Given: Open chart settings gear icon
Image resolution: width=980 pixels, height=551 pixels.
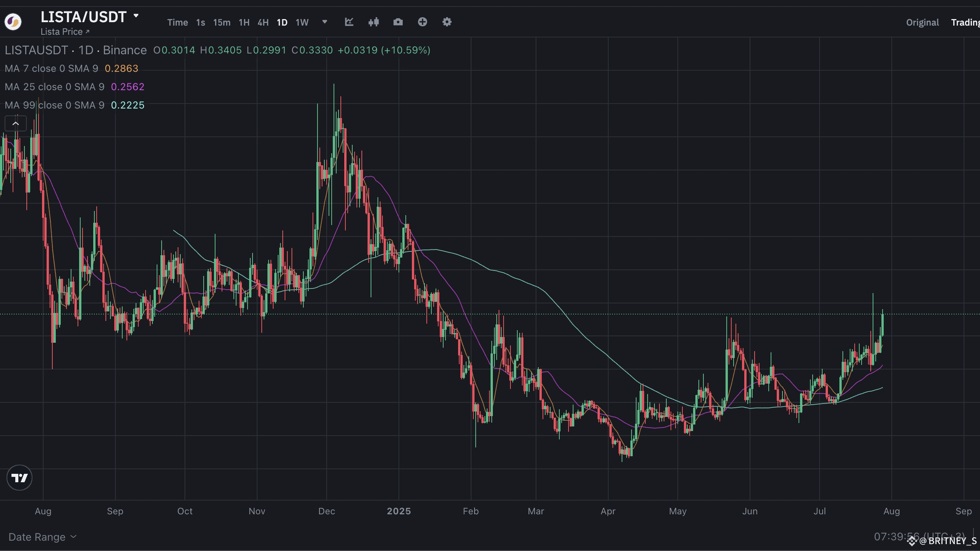Looking at the screenshot, I should [x=447, y=22].
